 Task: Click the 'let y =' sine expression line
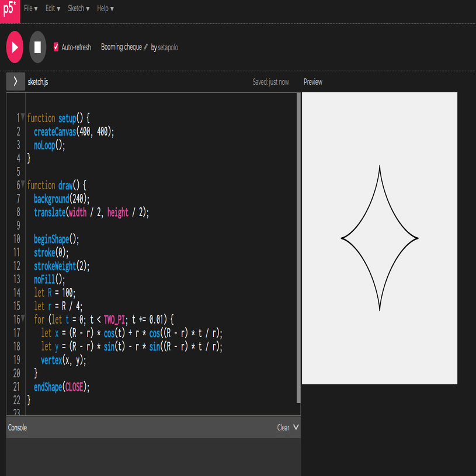(132, 346)
